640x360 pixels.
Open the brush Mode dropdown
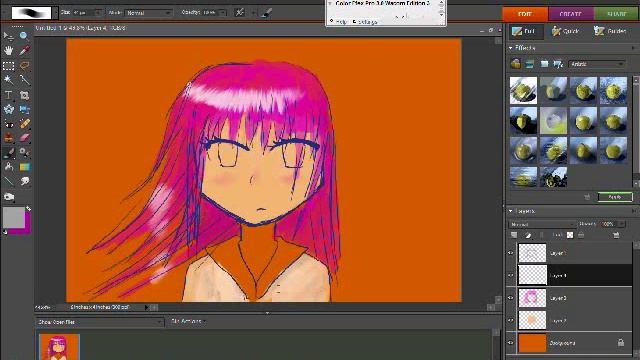pyautogui.click(x=149, y=13)
